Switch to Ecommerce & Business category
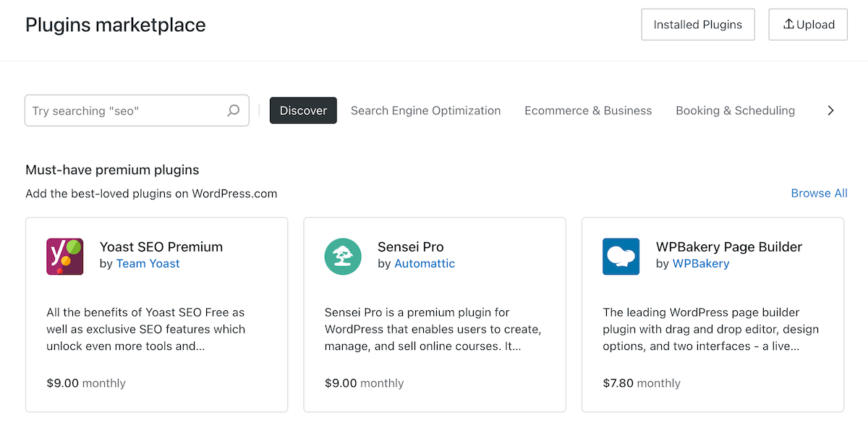The image size is (868, 423). (588, 111)
